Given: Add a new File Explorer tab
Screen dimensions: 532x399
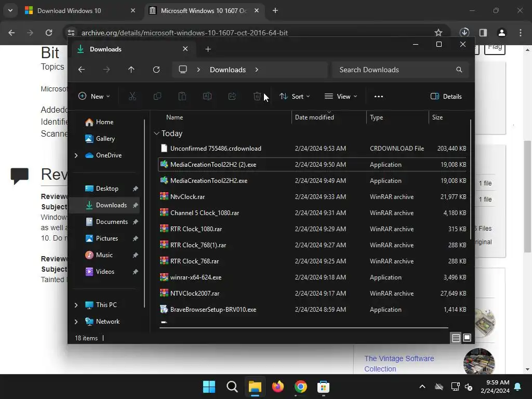Looking at the screenshot, I should pos(208,49).
